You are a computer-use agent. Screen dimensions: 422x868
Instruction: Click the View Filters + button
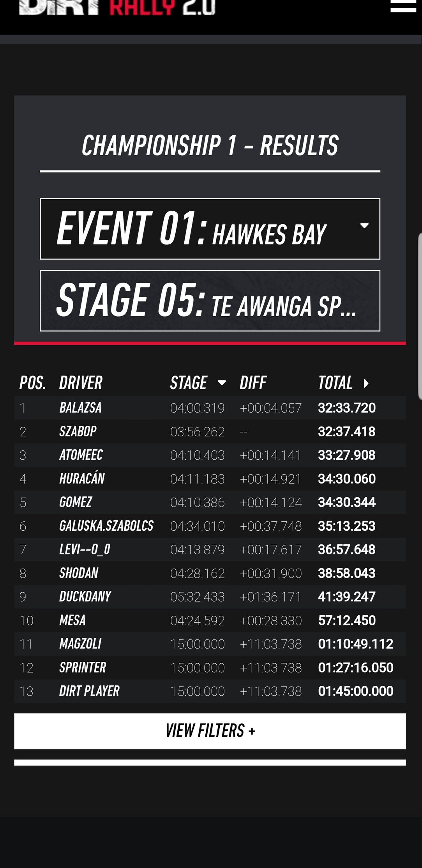(x=210, y=731)
